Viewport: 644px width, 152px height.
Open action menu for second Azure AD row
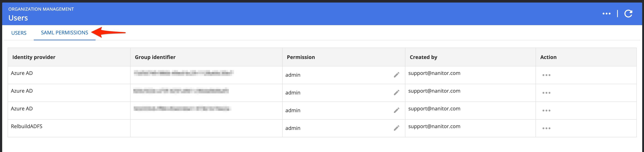point(546,93)
